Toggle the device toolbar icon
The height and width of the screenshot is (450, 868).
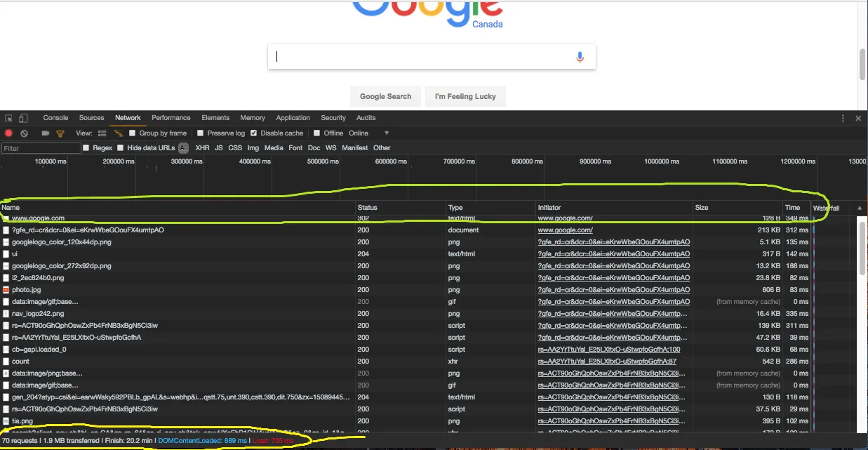(x=23, y=118)
